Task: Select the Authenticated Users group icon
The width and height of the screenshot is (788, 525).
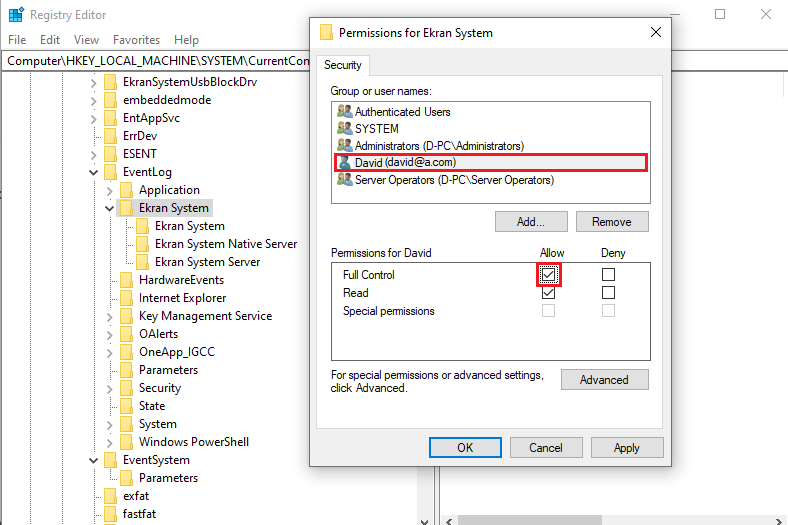Action: pos(345,112)
